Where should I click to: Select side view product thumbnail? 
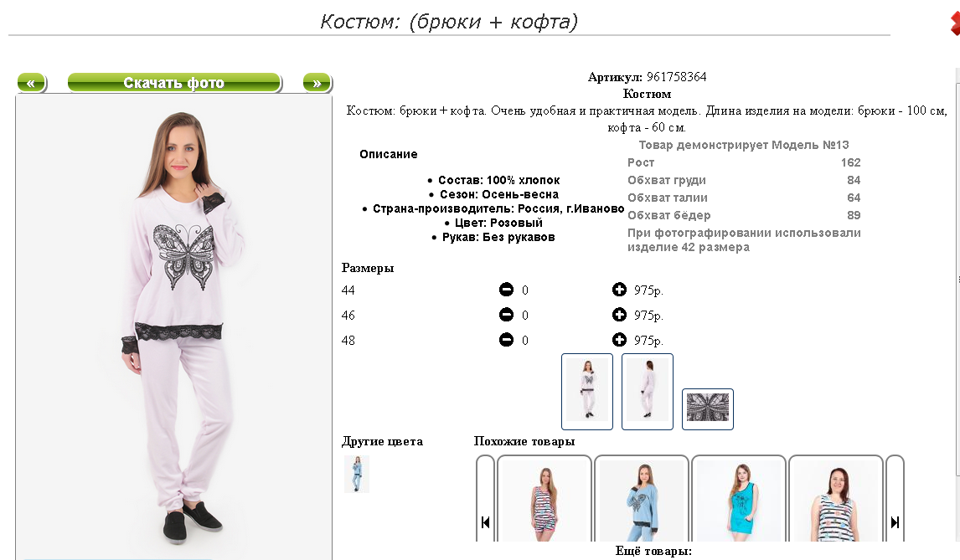click(x=648, y=392)
